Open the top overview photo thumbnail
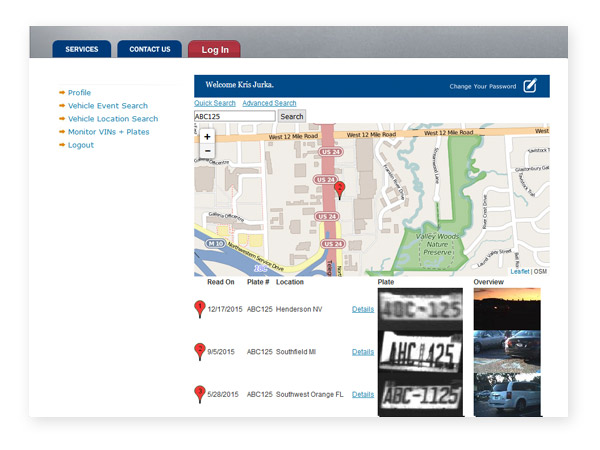 pyautogui.click(x=506, y=309)
